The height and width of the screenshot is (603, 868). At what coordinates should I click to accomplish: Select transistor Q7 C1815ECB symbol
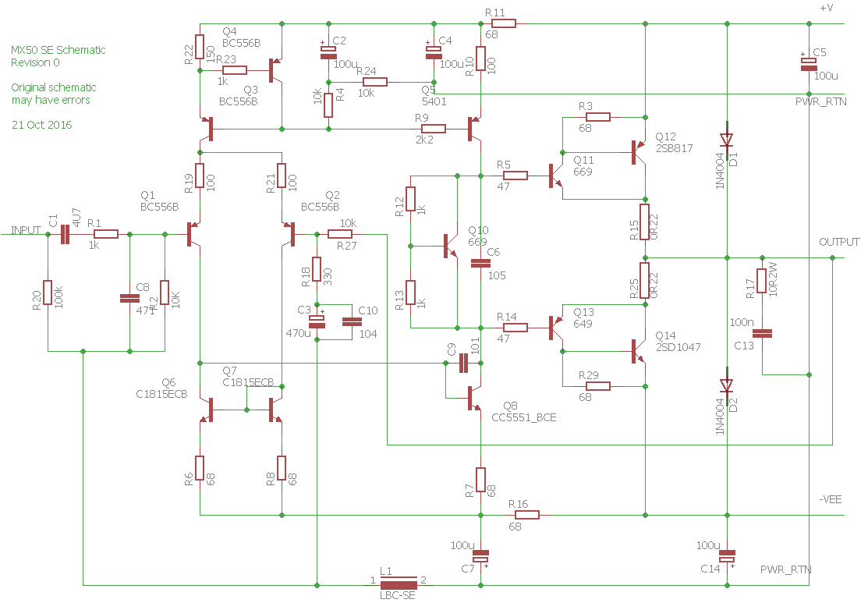tap(275, 410)
